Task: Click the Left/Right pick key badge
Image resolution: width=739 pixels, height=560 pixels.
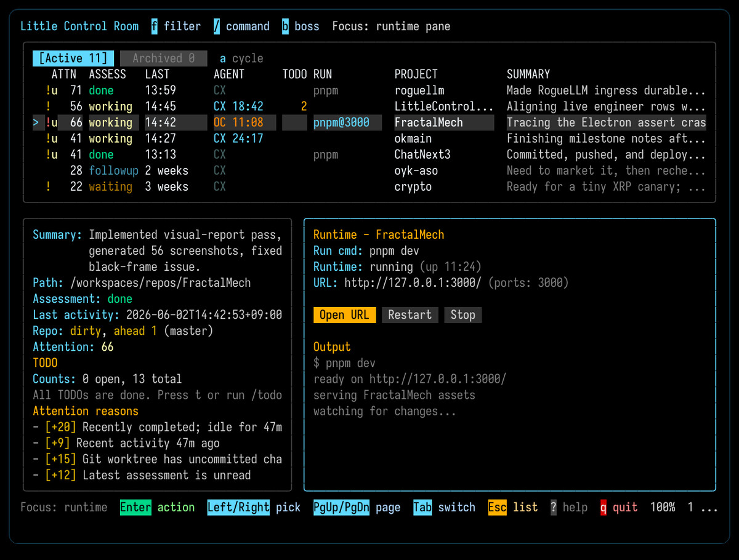Action: pos(238,508)
